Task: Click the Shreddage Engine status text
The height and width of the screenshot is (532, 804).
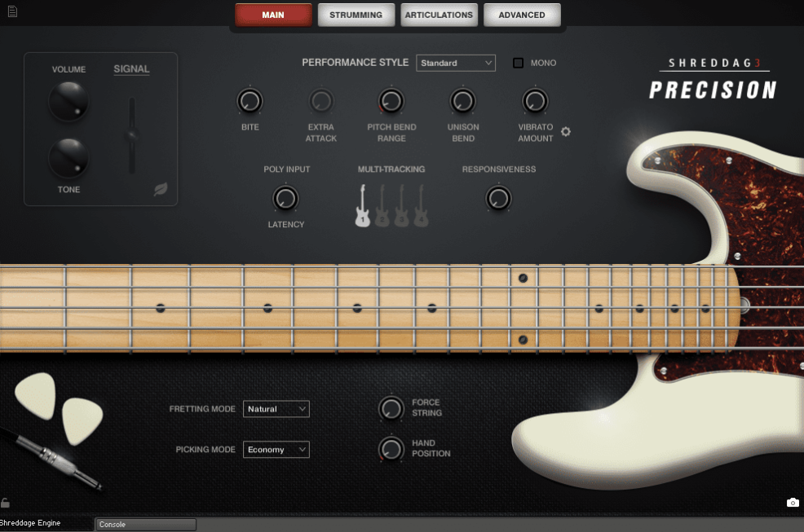Action: click(30, 523)
